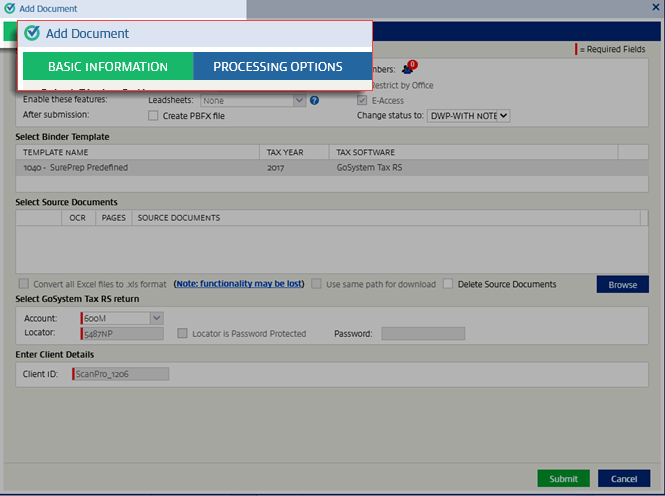Switch to the Processing Options tab
This screenshot has width=665, height=496.
(x=277, y=67)
